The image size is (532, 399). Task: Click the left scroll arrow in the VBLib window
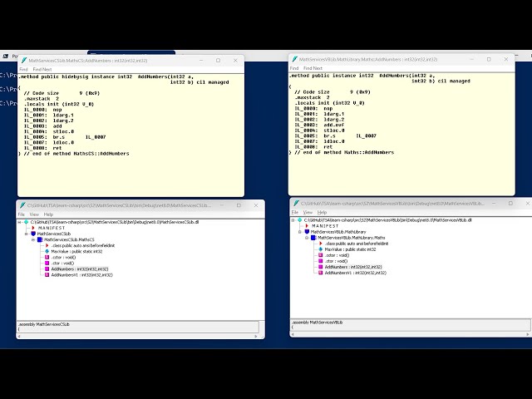[x=293, y=334]
